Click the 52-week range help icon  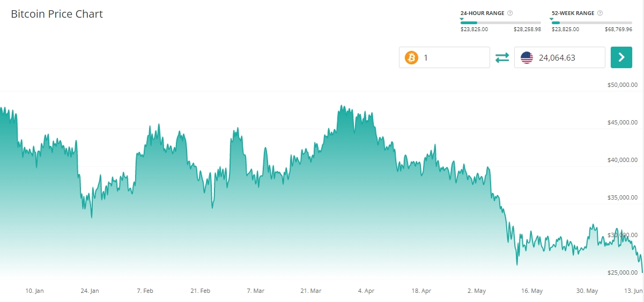point(599,13)
